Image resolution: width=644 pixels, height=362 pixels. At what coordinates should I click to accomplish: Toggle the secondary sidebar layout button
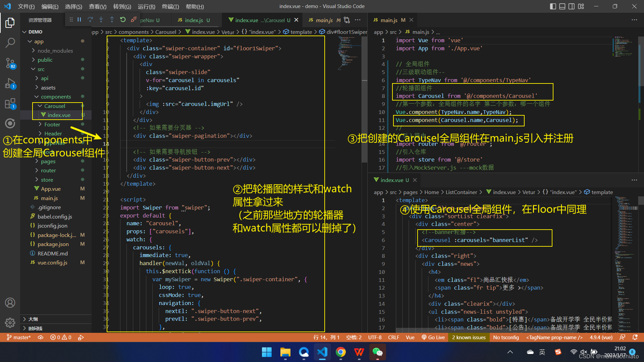(572, 6)
